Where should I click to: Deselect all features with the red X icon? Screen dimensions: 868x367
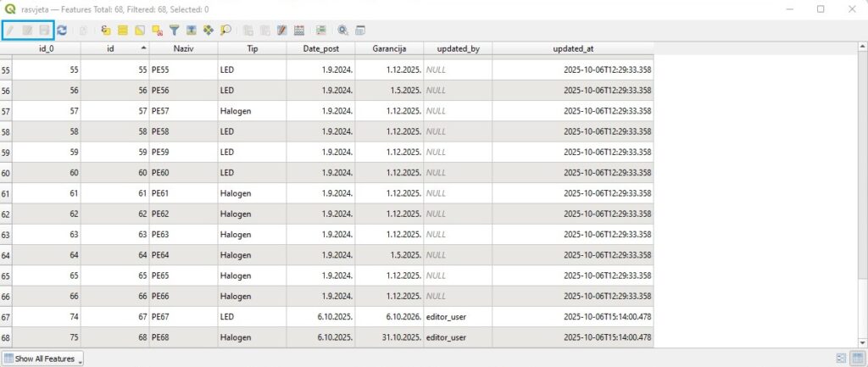[157, 31]
